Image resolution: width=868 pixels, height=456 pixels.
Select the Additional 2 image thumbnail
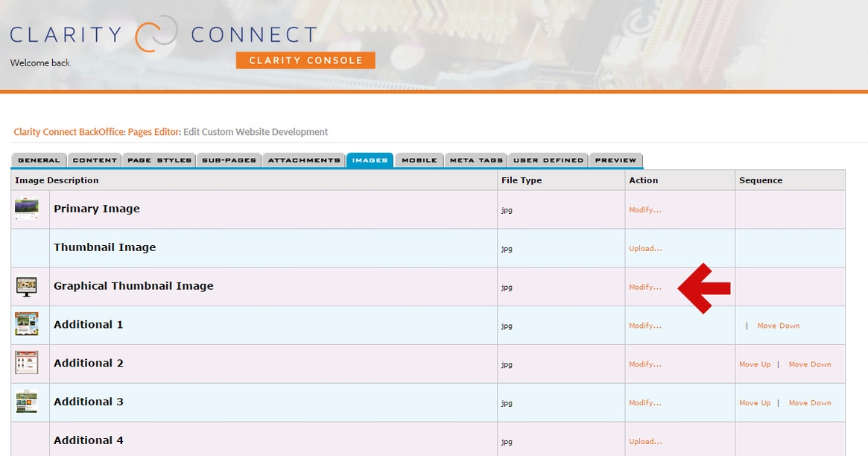pos(27,363)
